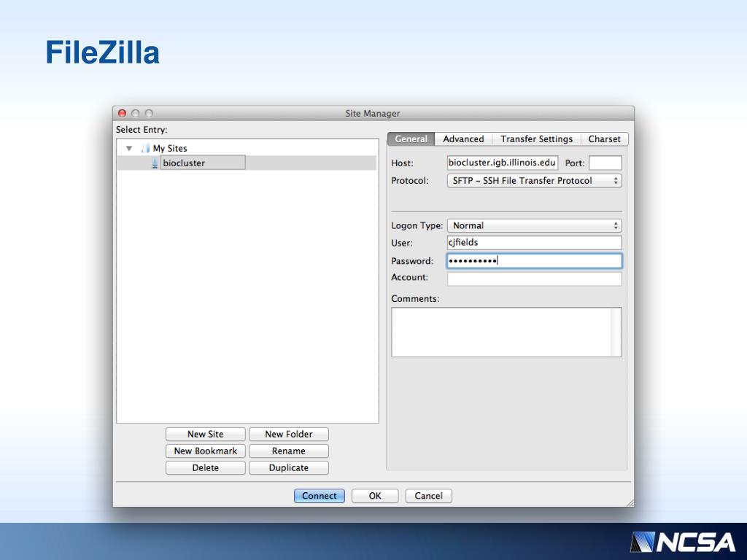Delete the selected site entry
This screenshot has height=560, width=747.
pyautogui.click(x=205, y=467)
